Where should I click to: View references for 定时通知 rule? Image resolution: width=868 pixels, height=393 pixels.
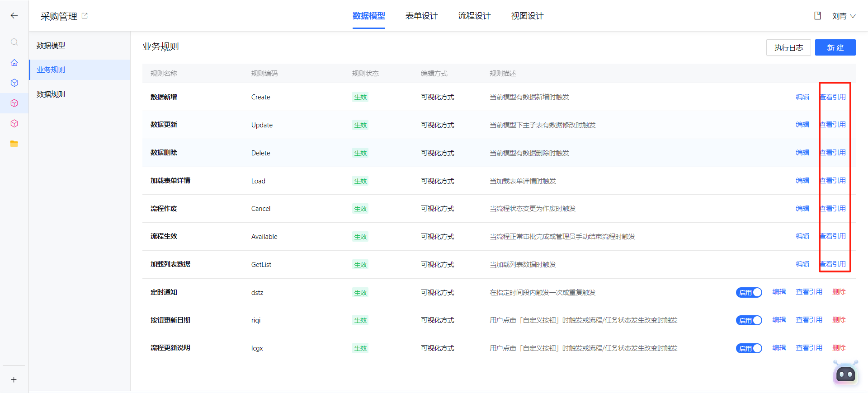tap(809, 292)
